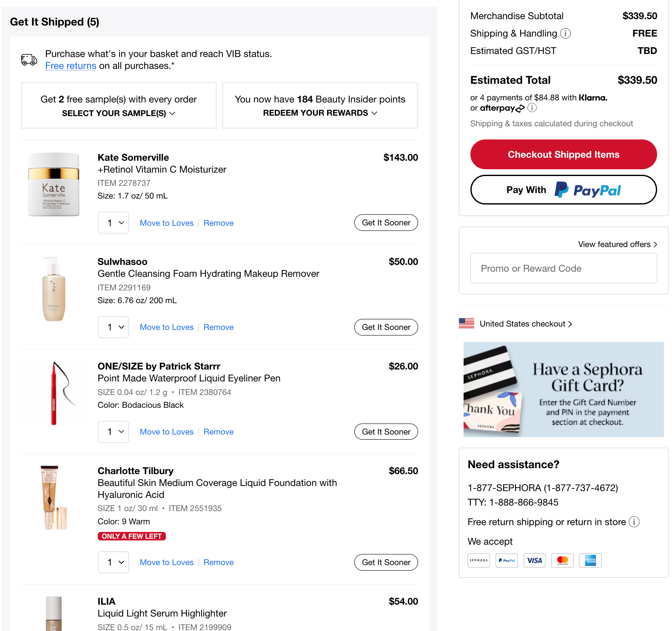
Task: Open quantity dropdown for Charlotte Tilbury foundation
Action: 113,562
